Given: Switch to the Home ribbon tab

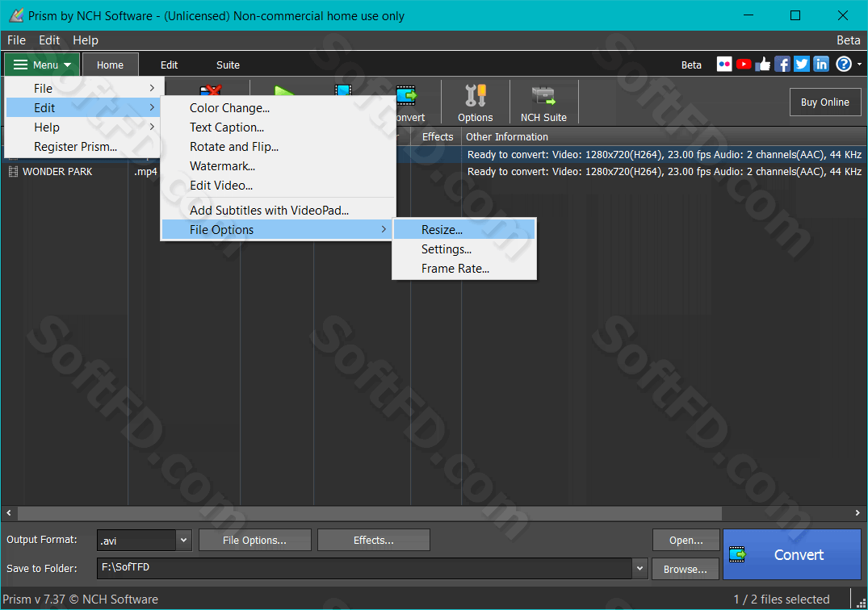Looking at the screenshot, I should click(x=110, y=65).
